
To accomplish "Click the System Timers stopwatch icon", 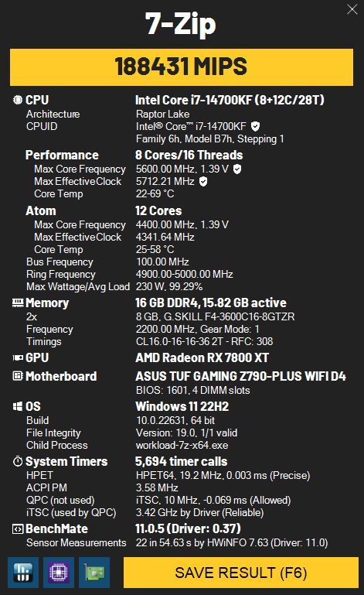I will pyautogui.click(x=18, y=461).
